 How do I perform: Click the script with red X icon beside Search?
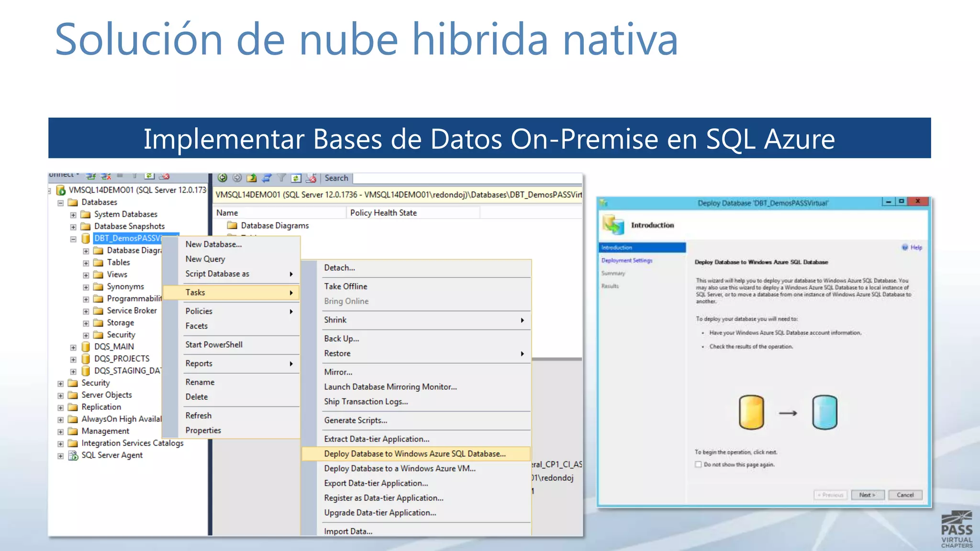coord(311,178)
